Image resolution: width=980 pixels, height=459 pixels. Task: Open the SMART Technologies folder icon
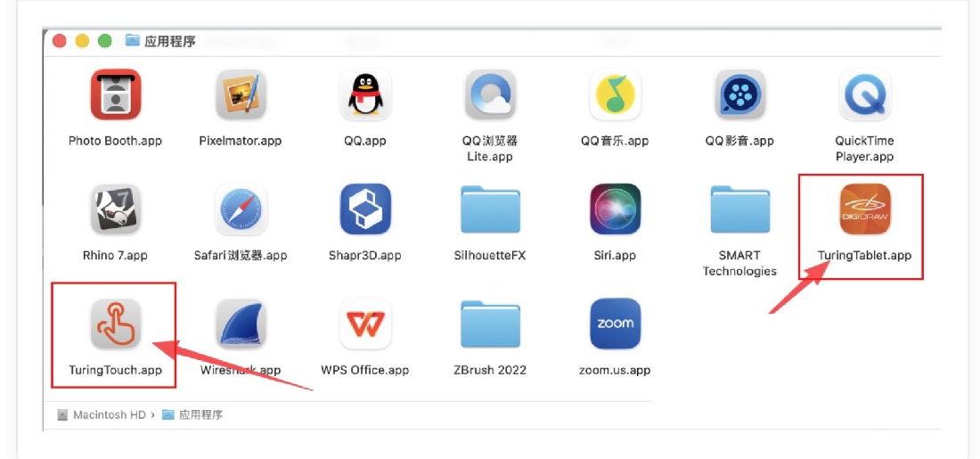click(740, 209)
